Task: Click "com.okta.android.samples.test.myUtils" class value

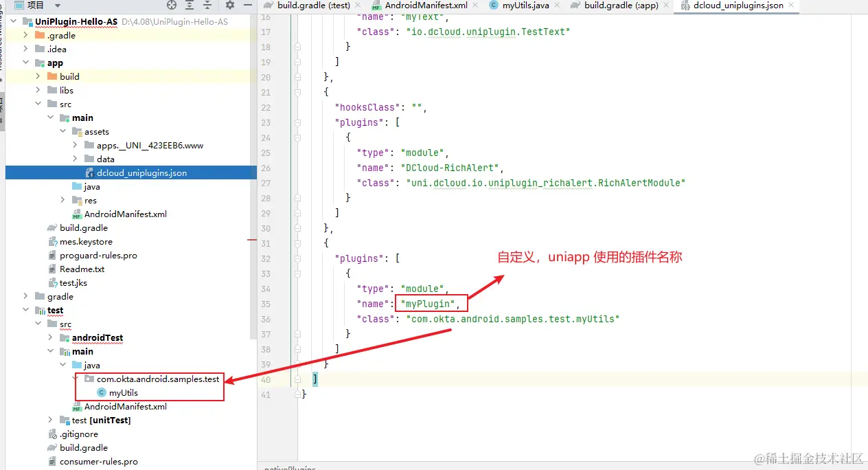Action: tap(513, 319)
